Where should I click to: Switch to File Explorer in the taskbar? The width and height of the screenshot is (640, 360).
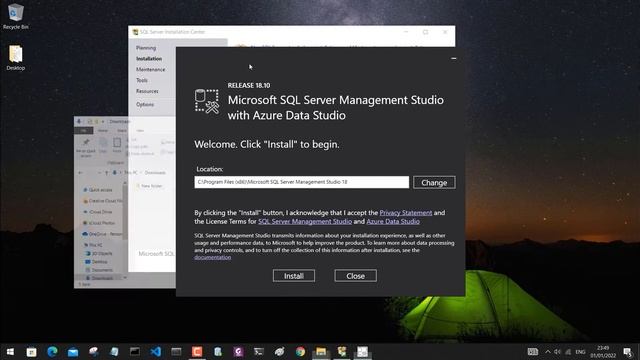pos(321,351)
